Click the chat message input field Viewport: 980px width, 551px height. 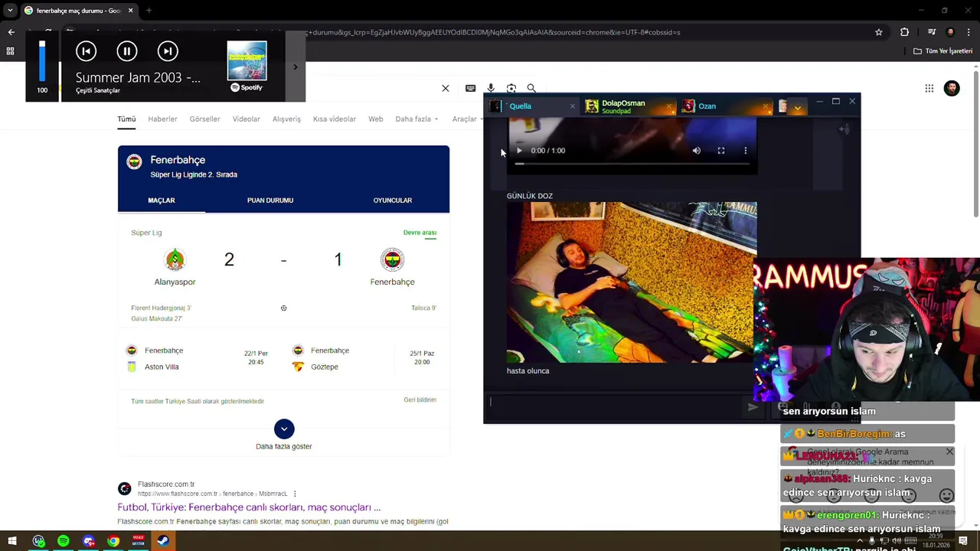(616, 406)
